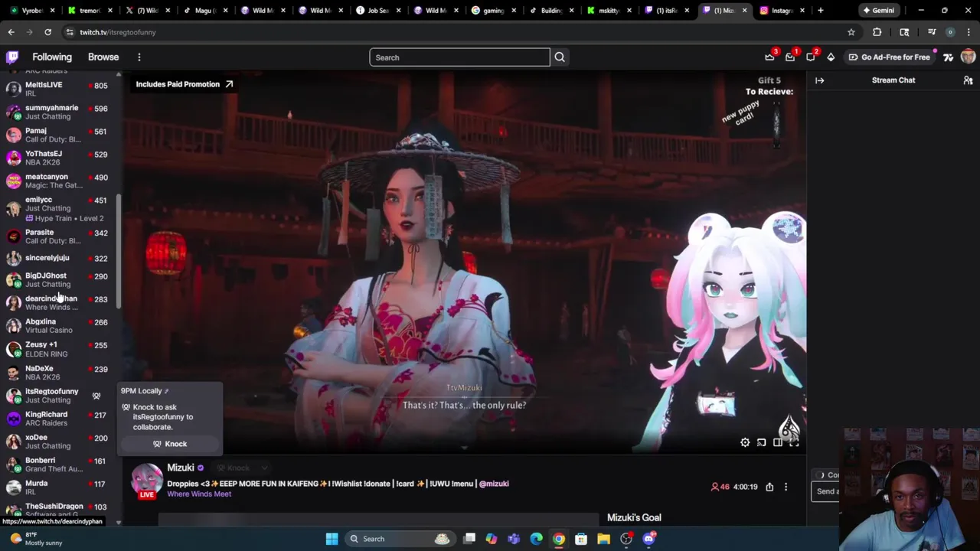
Task: Select the Parasite sidebar channel
Action: pos(60,236)
